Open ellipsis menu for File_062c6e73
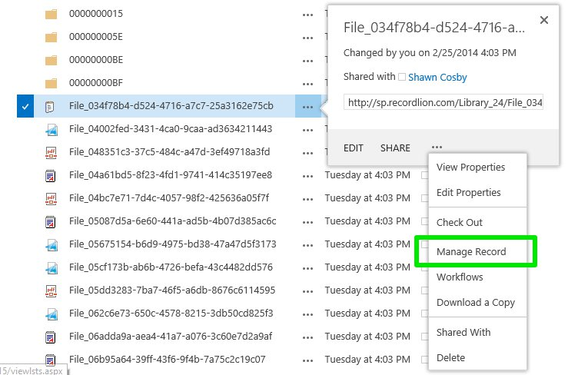Image resolution: width=588 pixels, height=375 pixels. (307, 314)
